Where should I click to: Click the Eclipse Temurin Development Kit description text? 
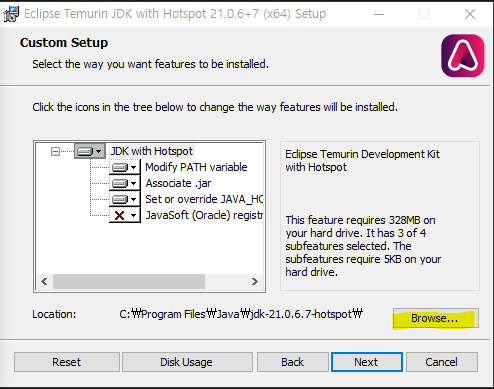(362, 160)
